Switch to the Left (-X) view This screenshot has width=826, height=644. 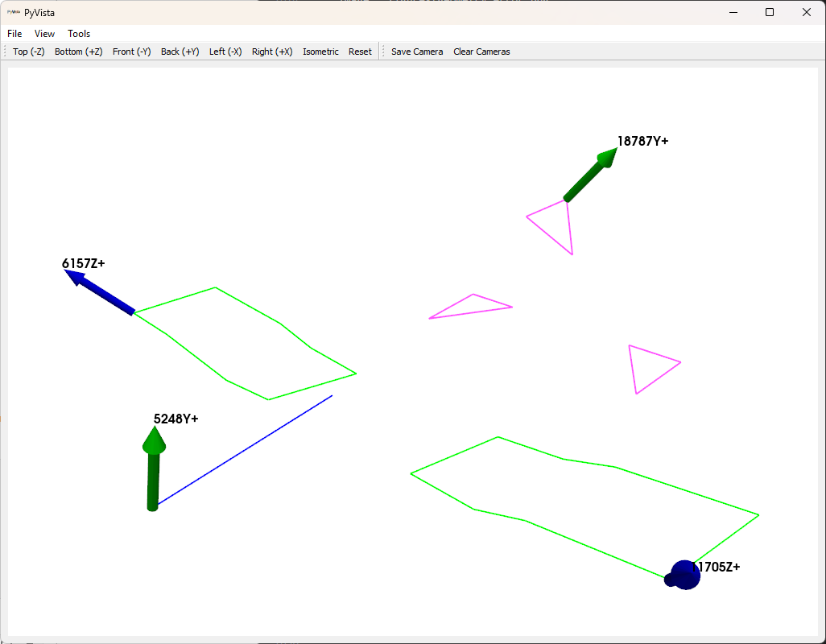225,51
